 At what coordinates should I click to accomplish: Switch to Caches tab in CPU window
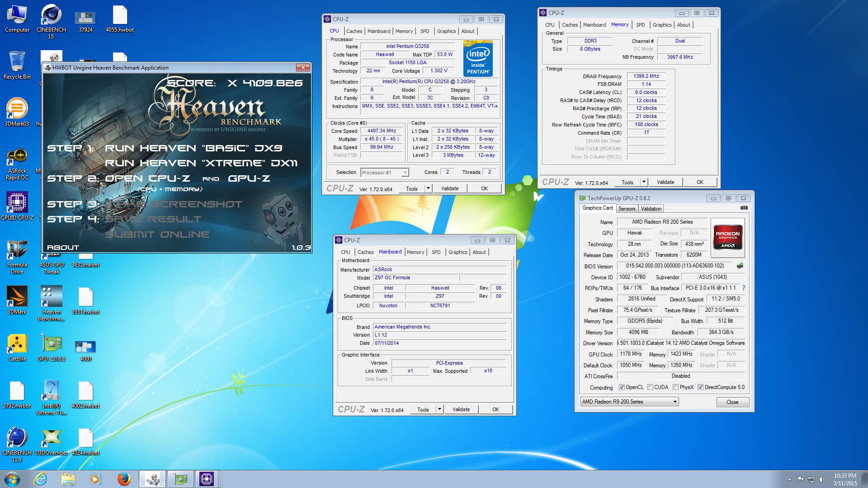(354, 31)
